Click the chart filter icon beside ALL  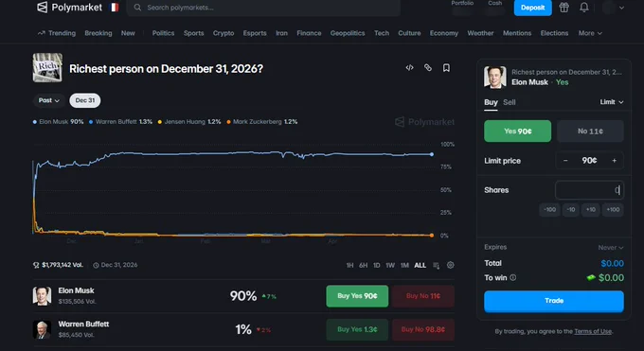437,266
